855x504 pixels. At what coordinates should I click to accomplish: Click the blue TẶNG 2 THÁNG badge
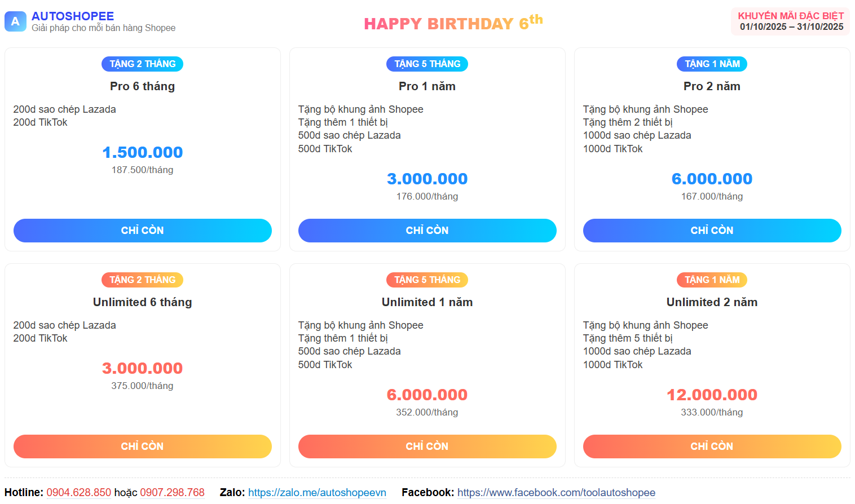click(x=142, y=64)
